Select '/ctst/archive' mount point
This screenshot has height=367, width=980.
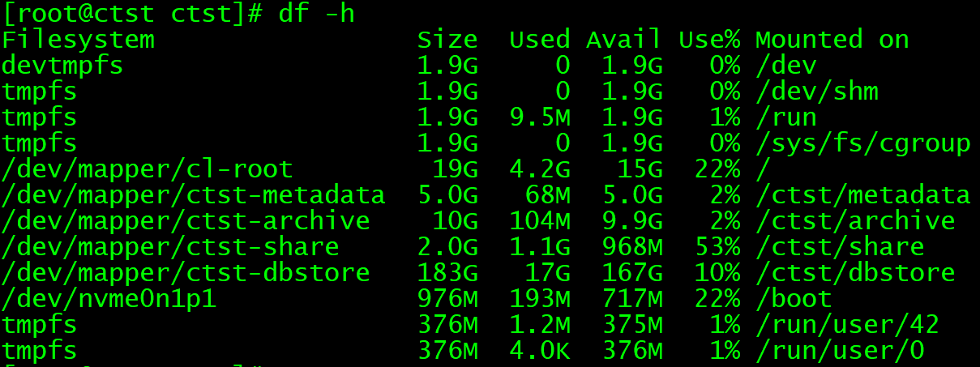coord(855,221)
